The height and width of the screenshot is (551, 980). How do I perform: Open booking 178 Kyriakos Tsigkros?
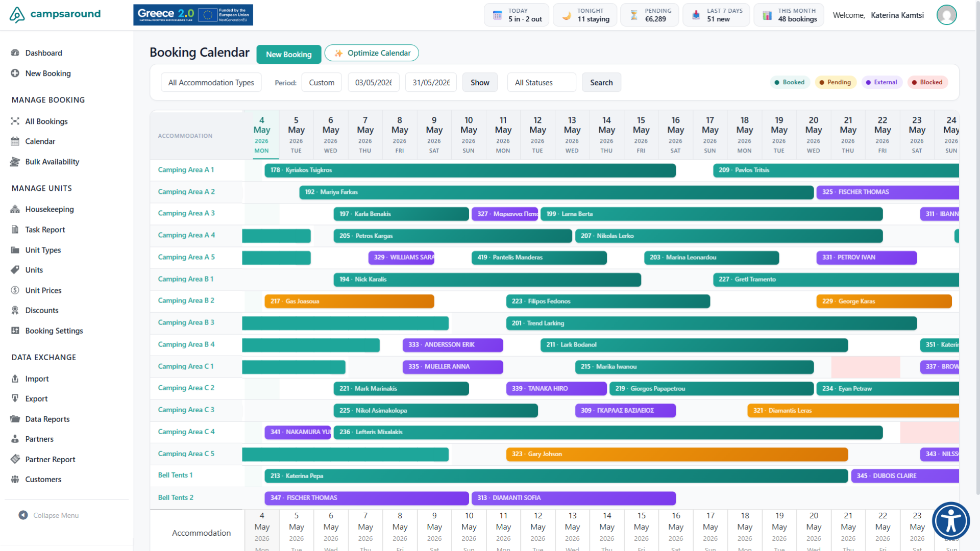tap(470, 170)
